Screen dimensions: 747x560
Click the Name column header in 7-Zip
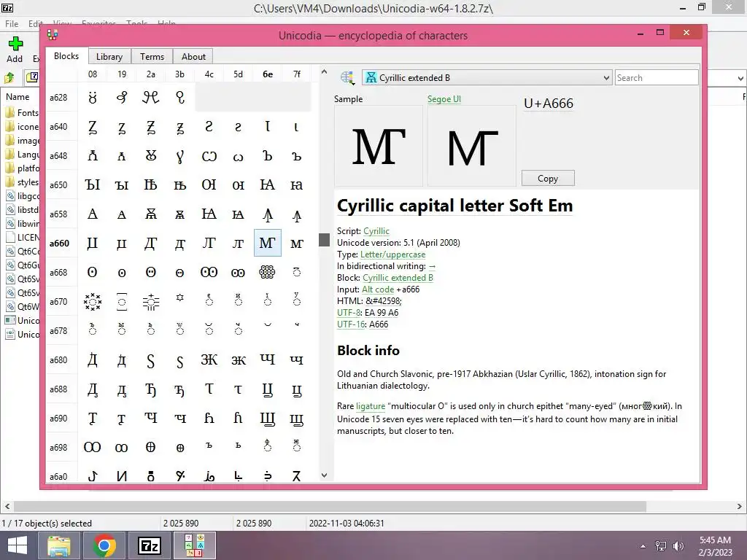click(x=18, y=97)
